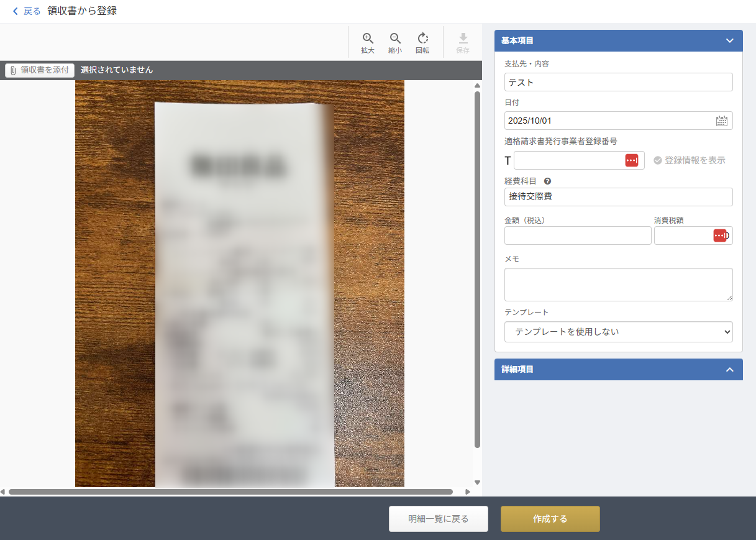Viewport: 756px width, 540px height.
Task: Click 登録情報を表示 link
Action: point(690,160)
